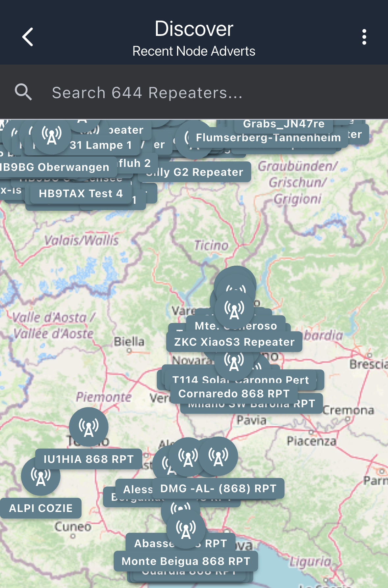Open the IU1HIA 868 RPT label
The image size is (388, 588).
pyautogui.click(x=89, y=459)
